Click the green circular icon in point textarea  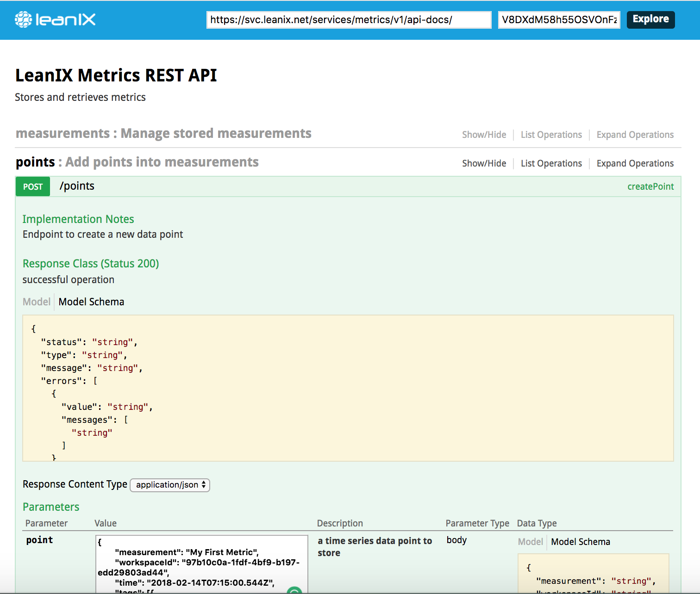pos(294,590)
